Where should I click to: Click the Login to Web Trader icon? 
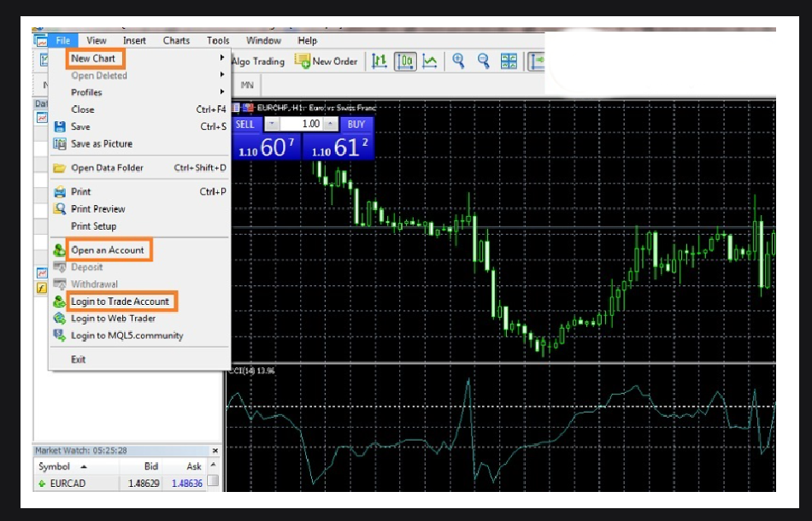click(60, 319)
